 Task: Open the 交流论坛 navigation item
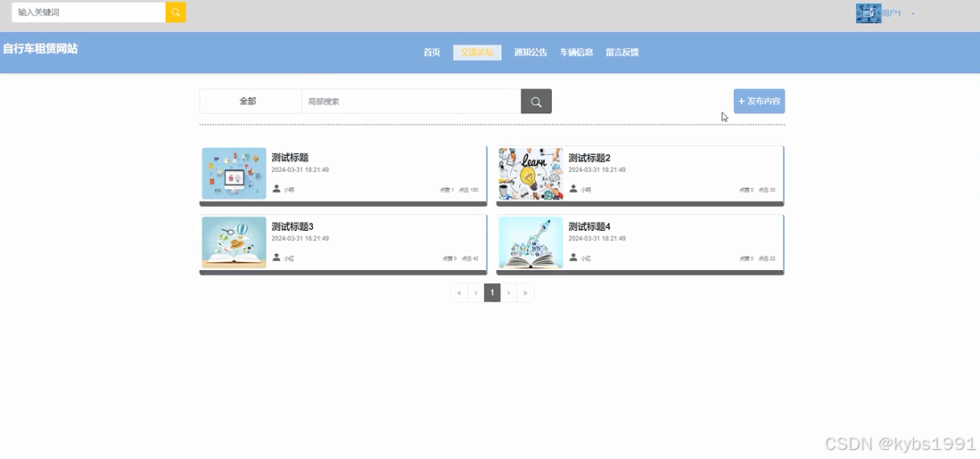(x=477, y=53)
